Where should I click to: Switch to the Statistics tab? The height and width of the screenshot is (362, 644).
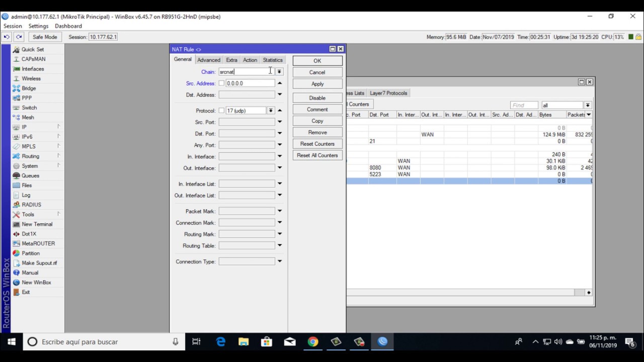click(273, 60)
